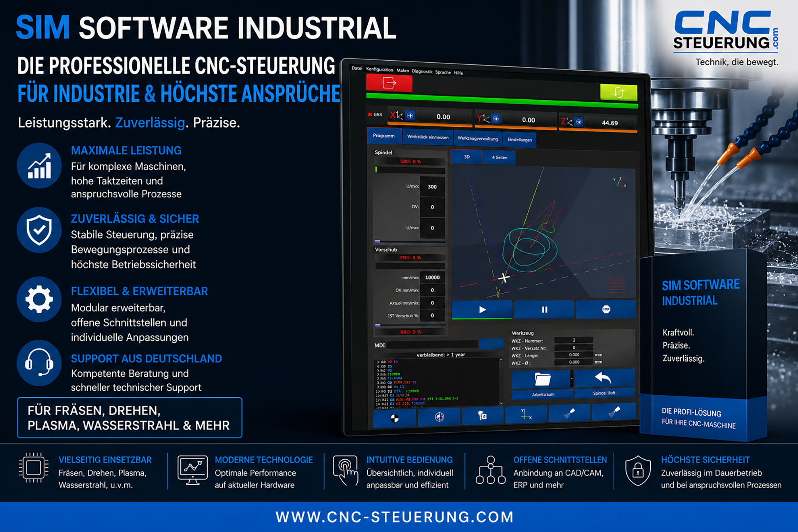798x532 pixels.
Task: Click the shield Zuverlässig & Sicher icon
Action: (x=39, y=230)
